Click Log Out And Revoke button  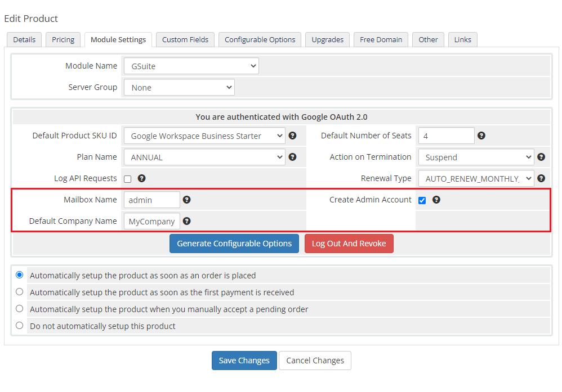(349, 244)
